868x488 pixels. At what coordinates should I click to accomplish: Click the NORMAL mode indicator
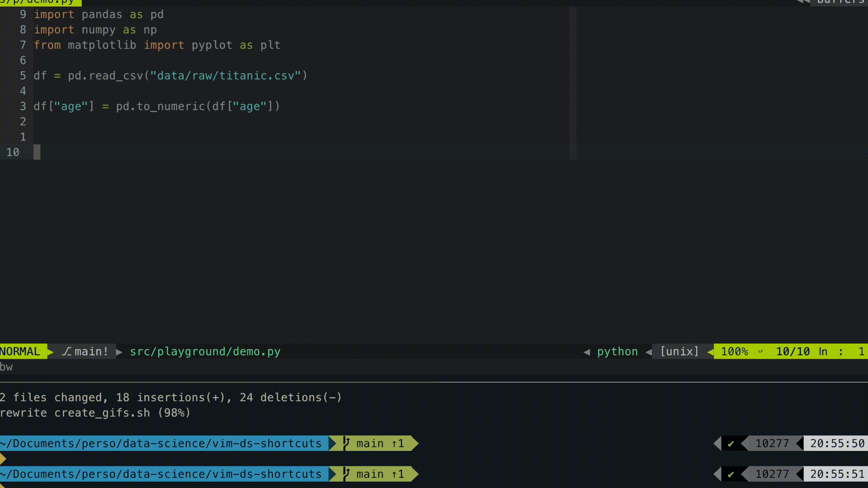coord(20,352)
